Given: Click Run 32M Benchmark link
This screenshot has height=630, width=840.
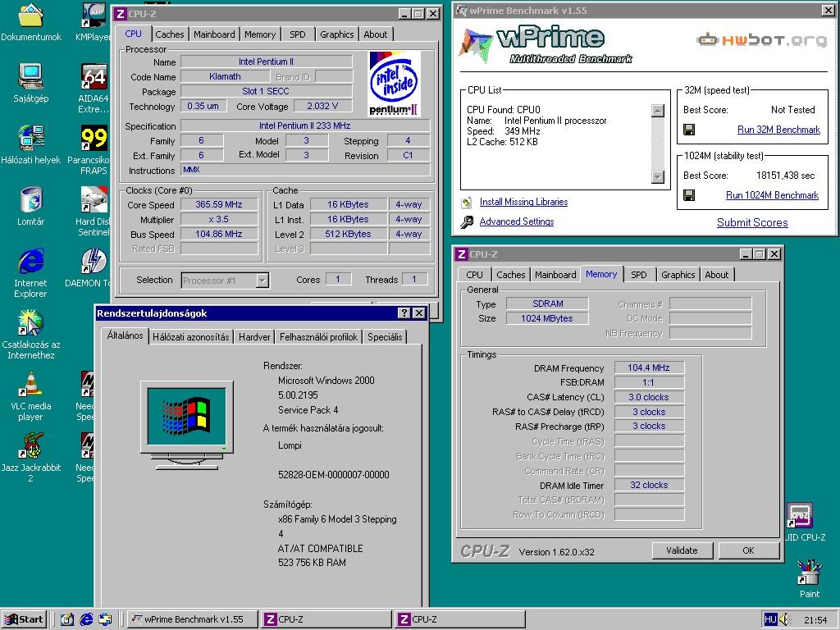Looking at the screenshot, I should (778, 130).
